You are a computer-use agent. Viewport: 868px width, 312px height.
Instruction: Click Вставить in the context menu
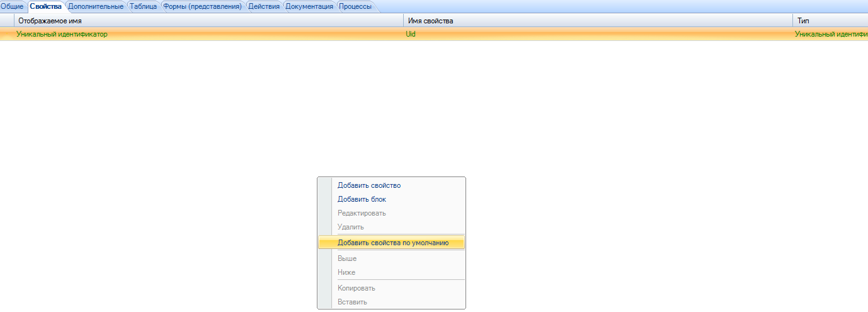[391, 302]
